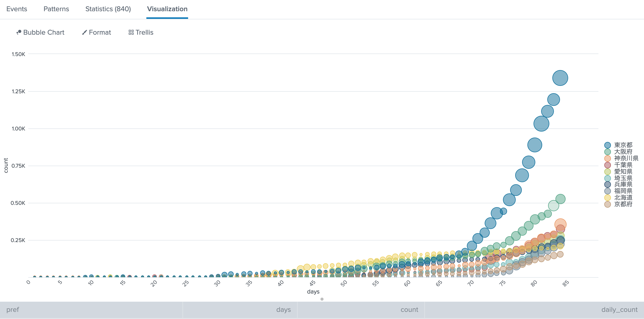
Task: Click the 京都府 legend label
Action: (x=623, y=204)
